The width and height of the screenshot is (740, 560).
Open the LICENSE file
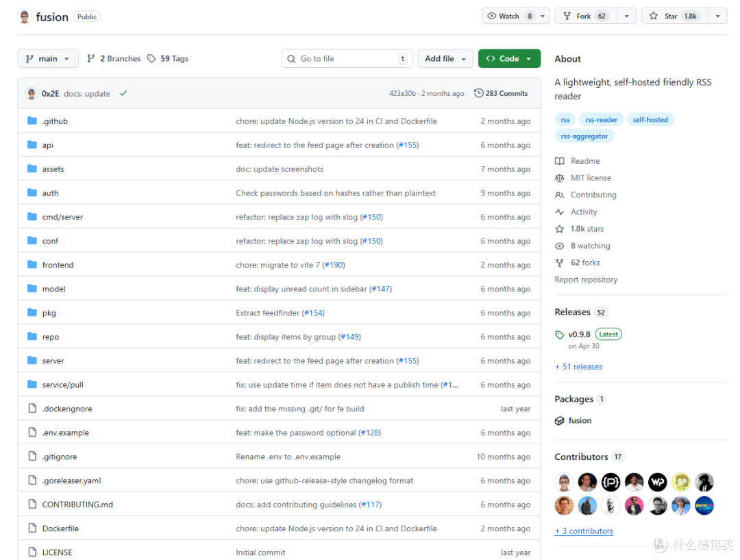(57, 552)
